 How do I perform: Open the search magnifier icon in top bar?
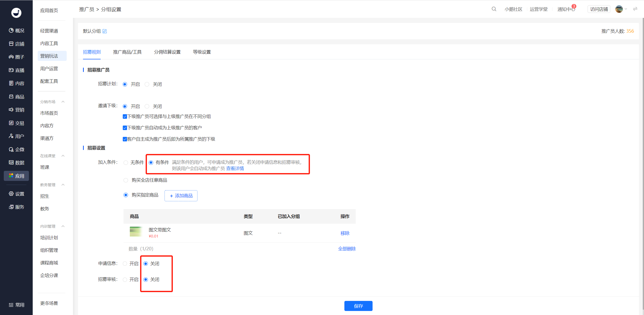click(494, 9)
